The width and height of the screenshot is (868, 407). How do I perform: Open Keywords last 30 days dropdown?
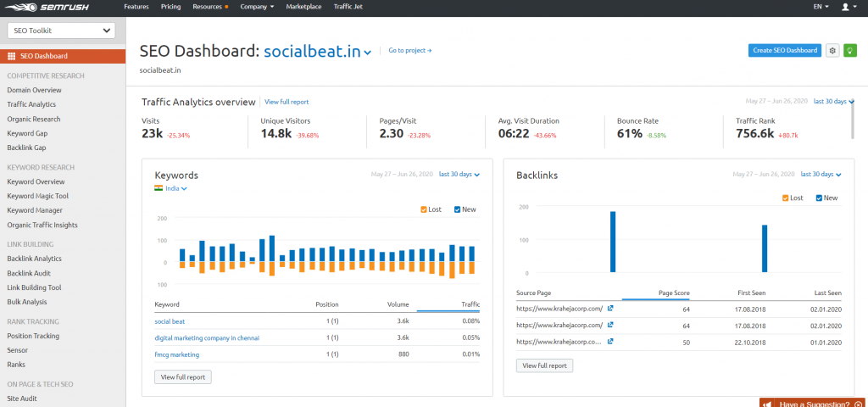point(459,174)
